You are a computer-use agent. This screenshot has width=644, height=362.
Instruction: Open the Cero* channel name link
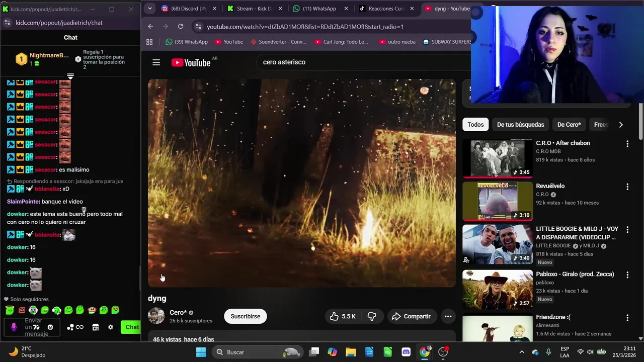[178, 313]
